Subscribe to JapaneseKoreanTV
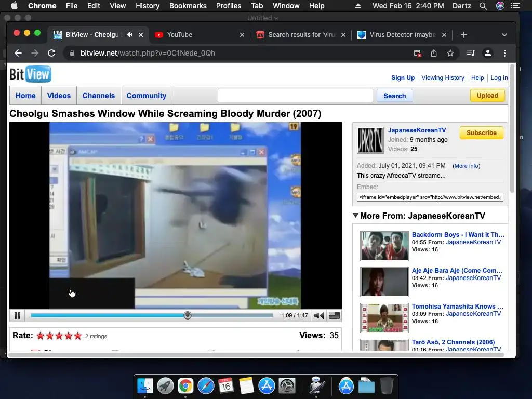 pos(481,132)
